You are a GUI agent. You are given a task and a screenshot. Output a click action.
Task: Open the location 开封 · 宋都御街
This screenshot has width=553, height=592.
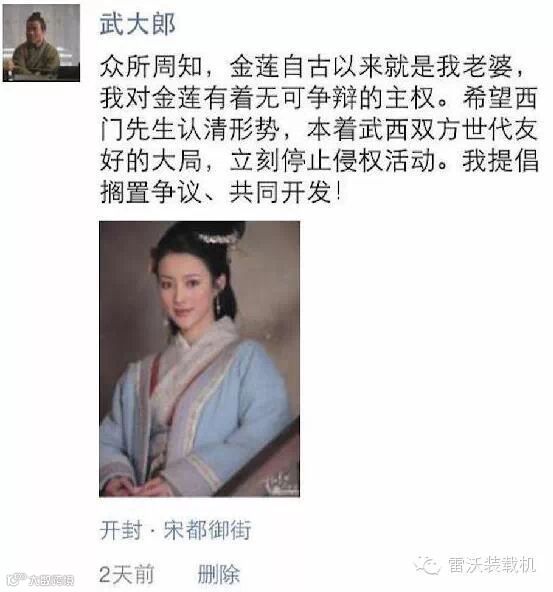click(176, 530)
